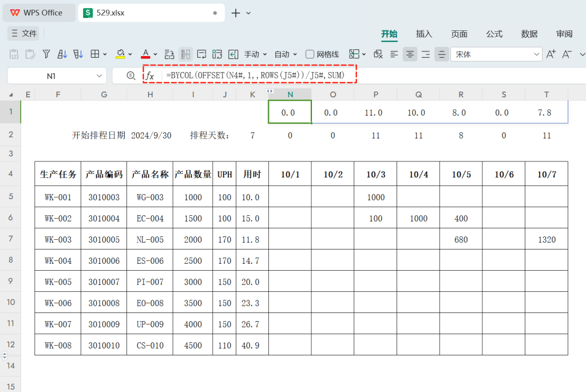Image resolution: width=586 pixels, height=392 pixels.
Task: Click the 生产任务 header cell
Action: point(58,174)
